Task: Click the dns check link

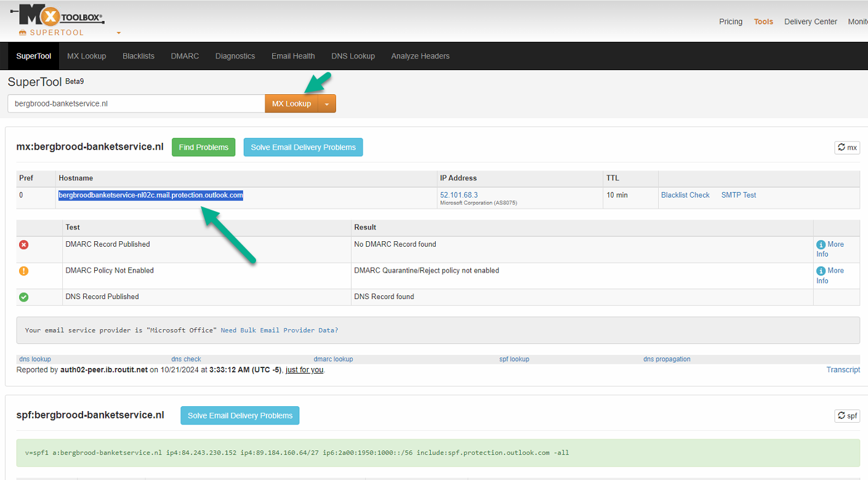Action: point(186,359)
